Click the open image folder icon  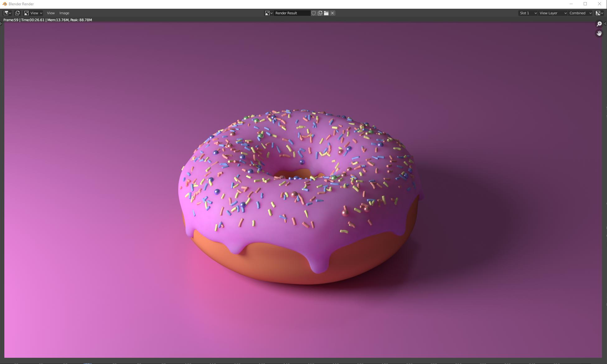326,13
